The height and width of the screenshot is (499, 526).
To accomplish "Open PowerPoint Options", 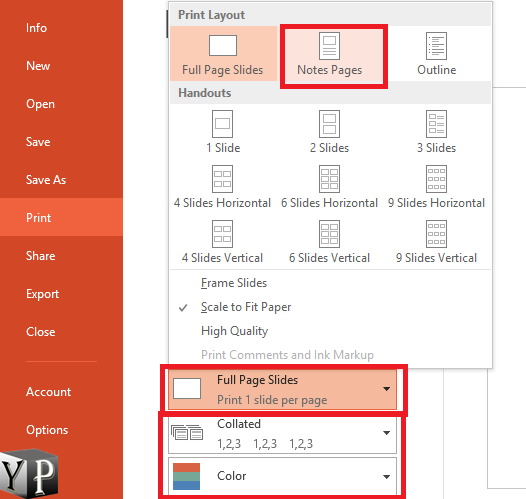I will click(x=61, y=430).
